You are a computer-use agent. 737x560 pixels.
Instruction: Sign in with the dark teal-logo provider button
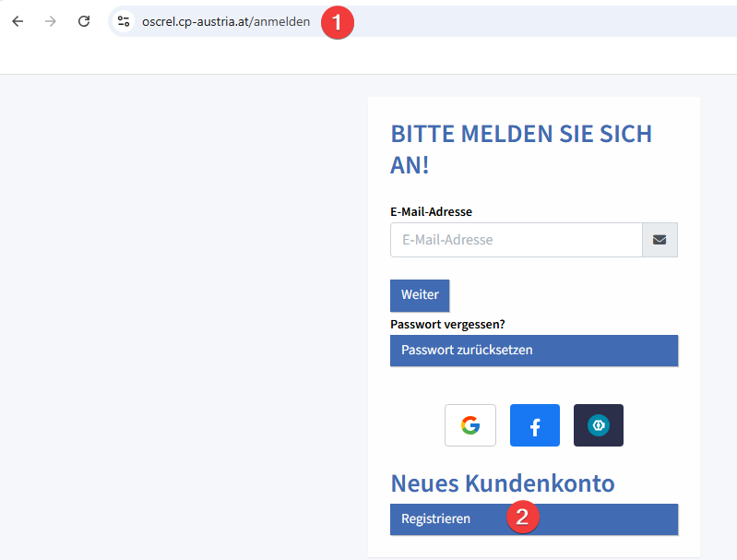click(599, 425)
